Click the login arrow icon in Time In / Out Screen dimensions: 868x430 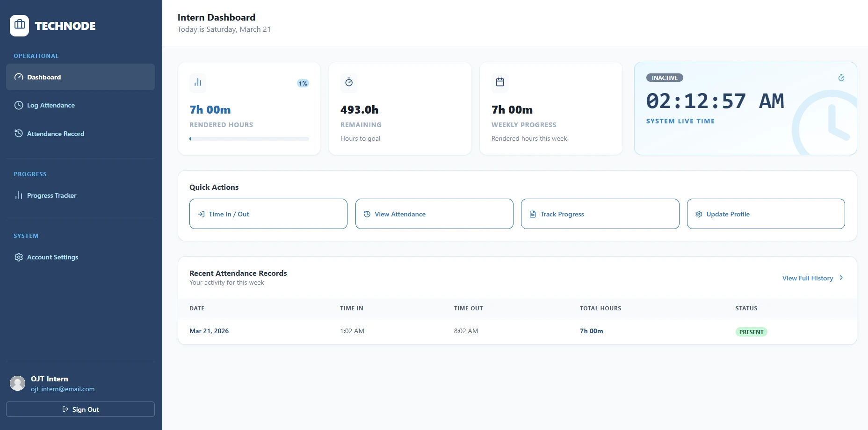pyautogui.click(x=201, y=214)
